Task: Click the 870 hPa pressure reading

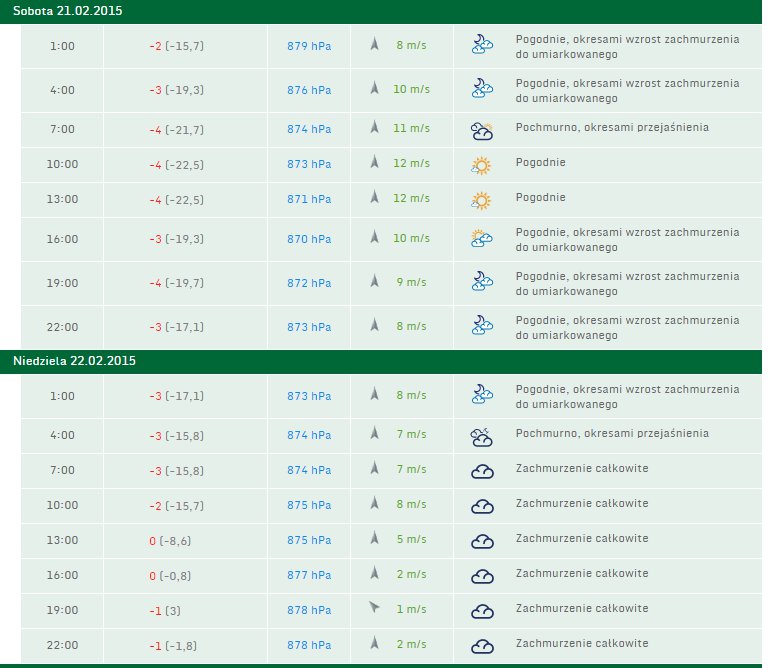Action: 309,239
